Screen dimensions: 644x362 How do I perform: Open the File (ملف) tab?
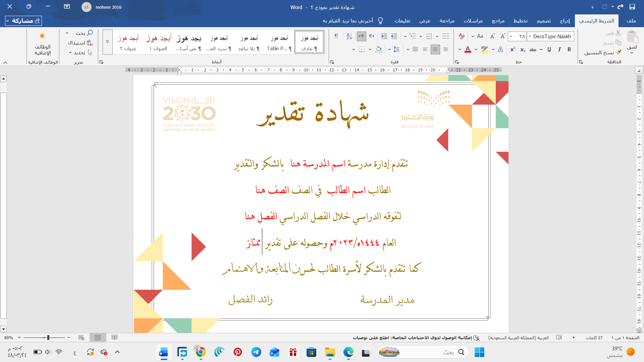click(x=631, y=21)
